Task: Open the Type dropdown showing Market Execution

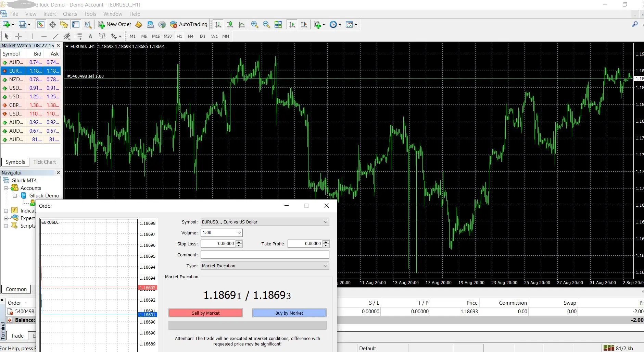Action: pos(265,266)
